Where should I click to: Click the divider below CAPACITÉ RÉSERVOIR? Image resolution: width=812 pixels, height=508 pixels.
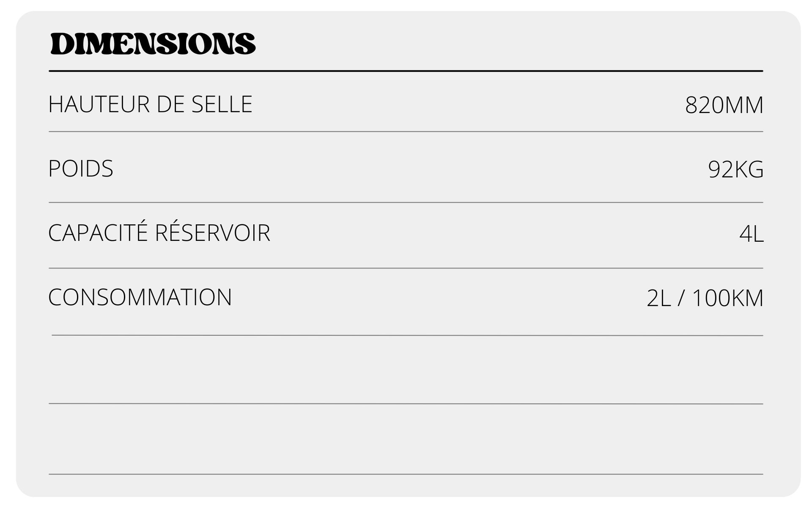(406, 268)
